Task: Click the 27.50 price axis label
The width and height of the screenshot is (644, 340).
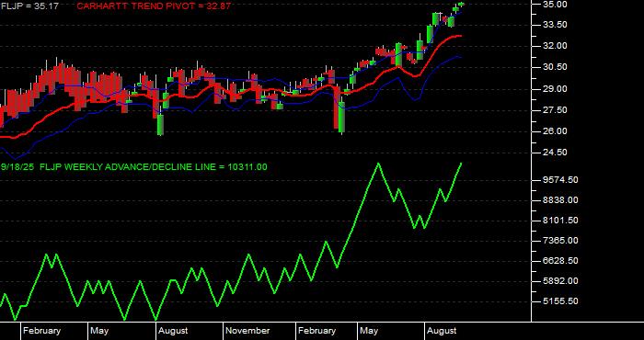Action: tap(555, 110)
